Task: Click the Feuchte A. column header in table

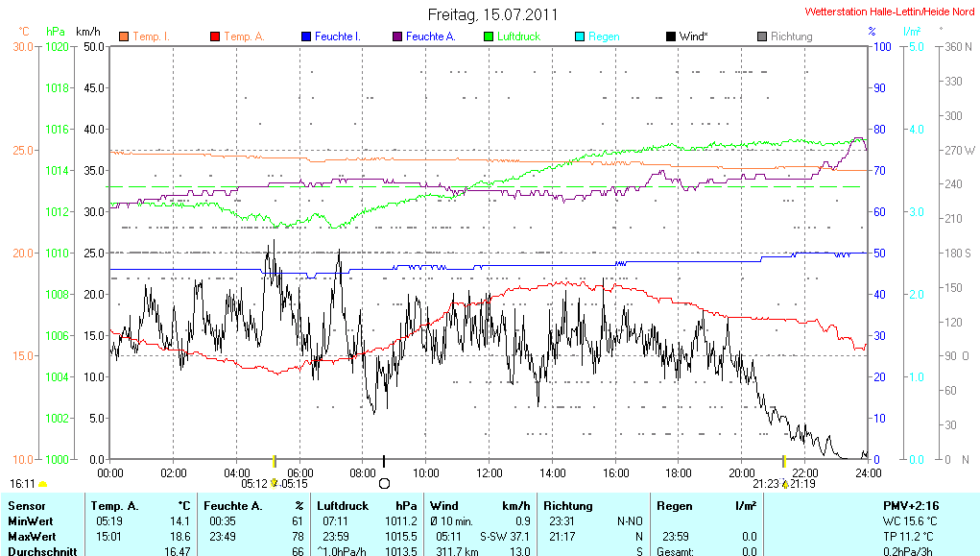Action: [231, 505]
